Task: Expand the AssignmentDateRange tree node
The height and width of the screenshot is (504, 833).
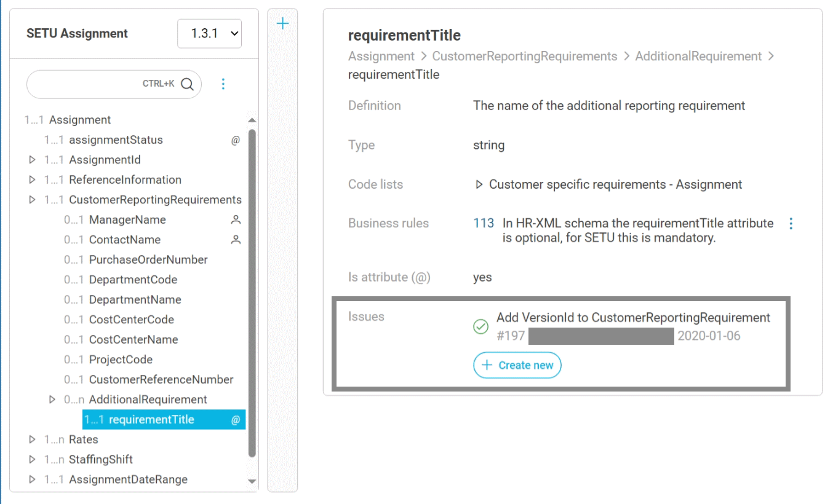Action: (x=33, y=479)
